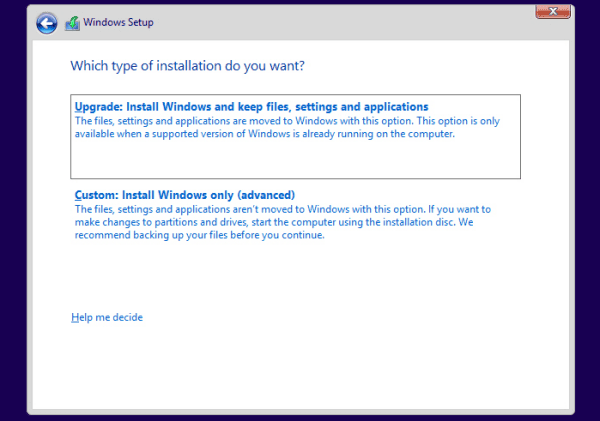The width and height of the screenshot is (600, 421).
Task: Click the Upgrade description about supported Windows version
Action: point(287,127)
